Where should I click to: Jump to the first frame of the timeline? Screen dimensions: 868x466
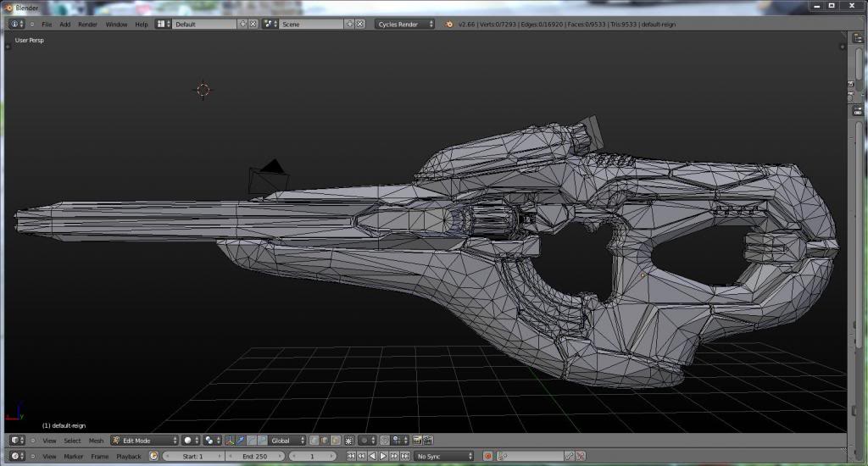coord(352,456)
